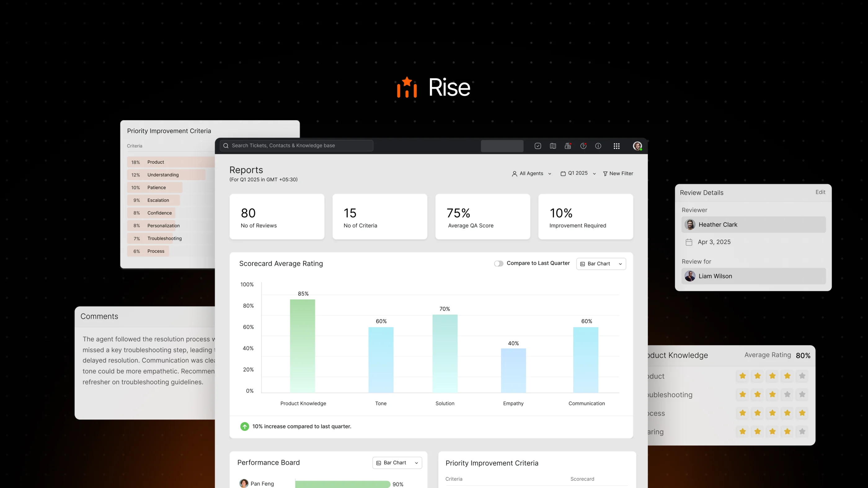Open the user profile avatar menu
Viewport: 868px width, 488px height.
pos(637,146)
